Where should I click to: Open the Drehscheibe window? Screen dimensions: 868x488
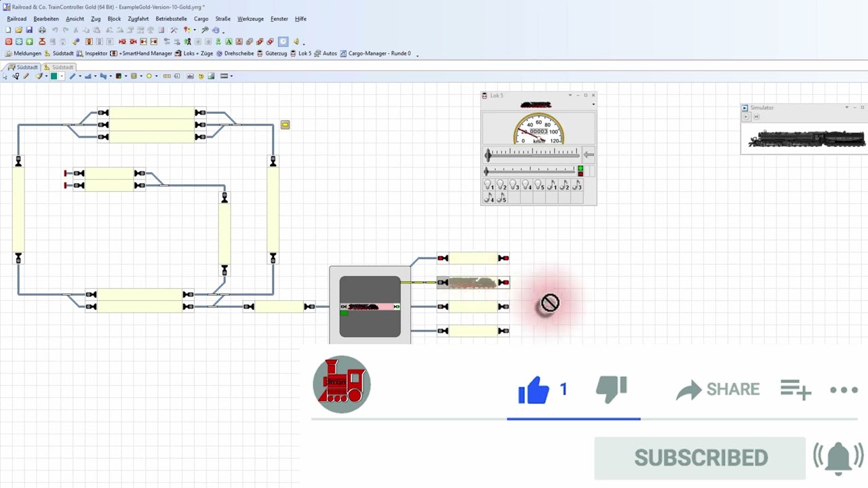click(235, 54)
